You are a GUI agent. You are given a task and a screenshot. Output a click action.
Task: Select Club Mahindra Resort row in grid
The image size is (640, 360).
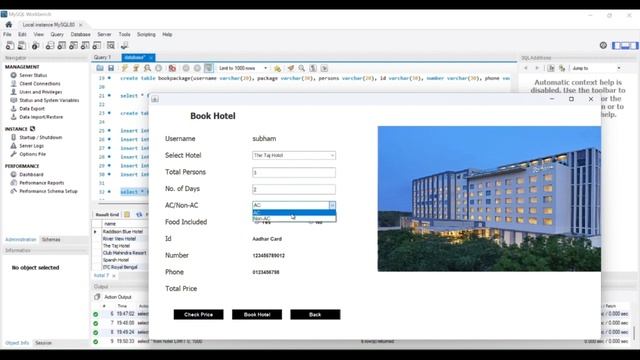(124, 253)
